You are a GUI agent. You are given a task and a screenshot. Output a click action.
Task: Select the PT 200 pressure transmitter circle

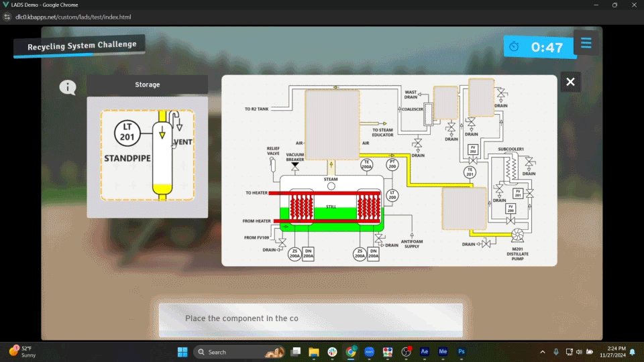point(392,164)
